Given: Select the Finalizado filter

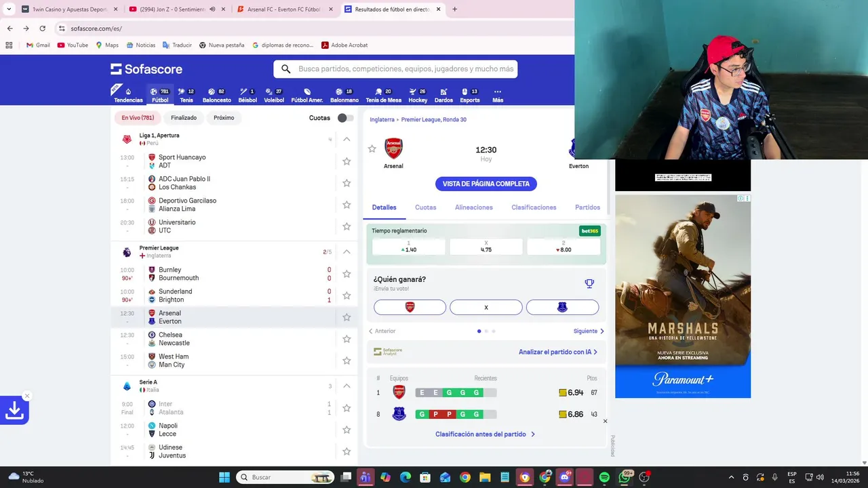Looking at the screenshot, I should (184, 118).
